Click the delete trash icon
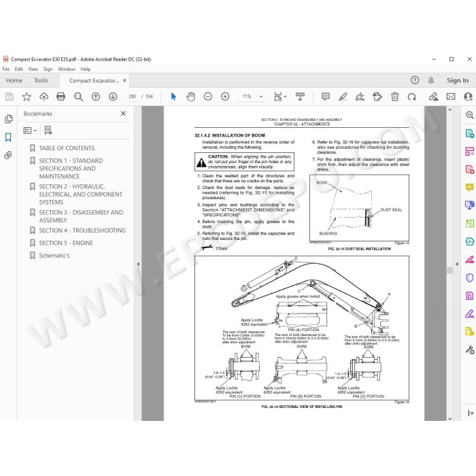This screenshot has height=476, width=476. [394, 97]
